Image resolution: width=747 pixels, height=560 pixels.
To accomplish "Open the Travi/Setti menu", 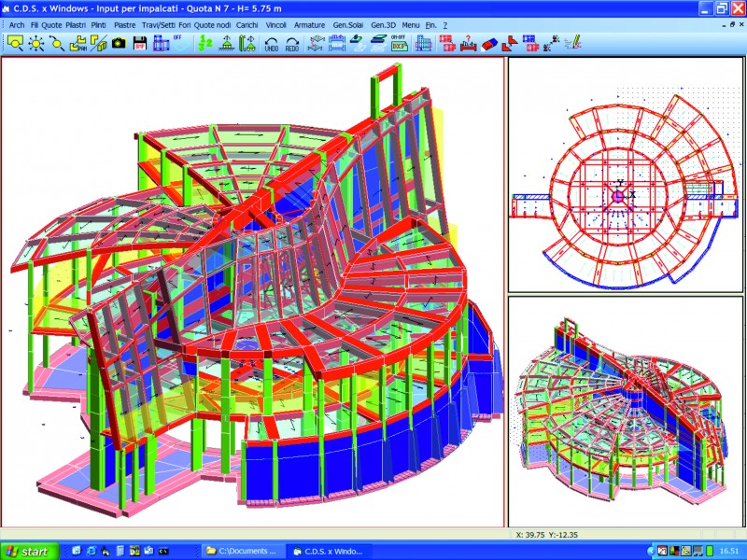I will [x=161, y=24].
